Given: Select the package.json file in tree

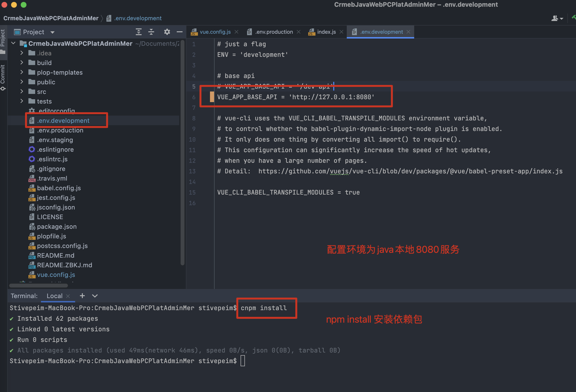Looking at the screenshot, I should (x=57, y=227).
